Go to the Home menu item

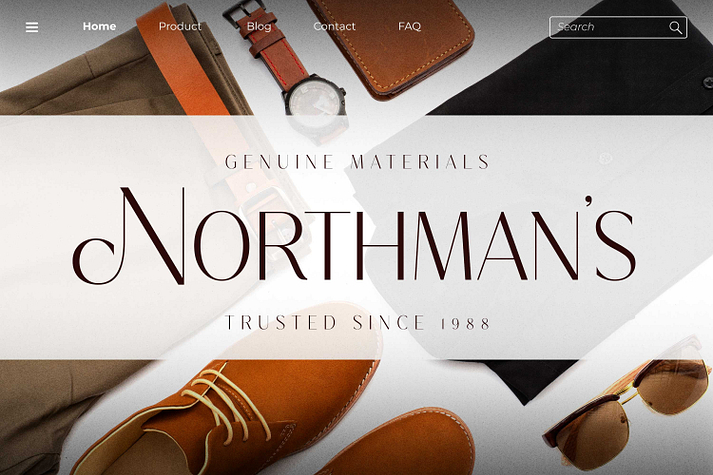99,26
